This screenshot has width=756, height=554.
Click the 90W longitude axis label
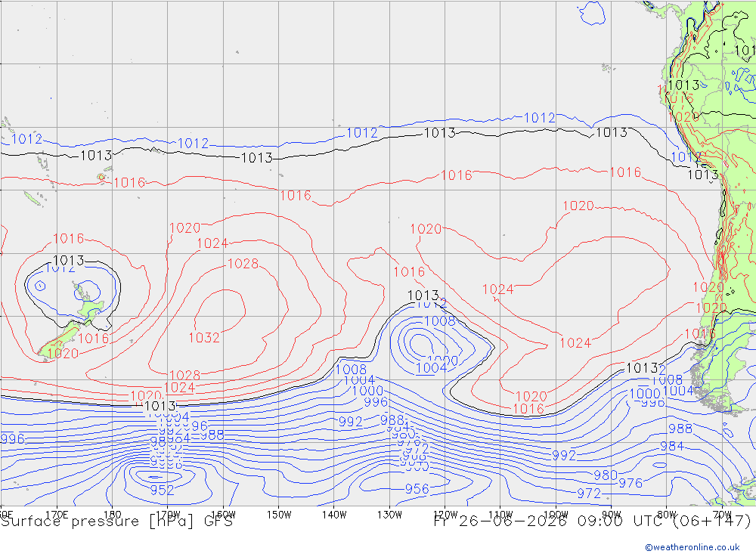point(612,515)
